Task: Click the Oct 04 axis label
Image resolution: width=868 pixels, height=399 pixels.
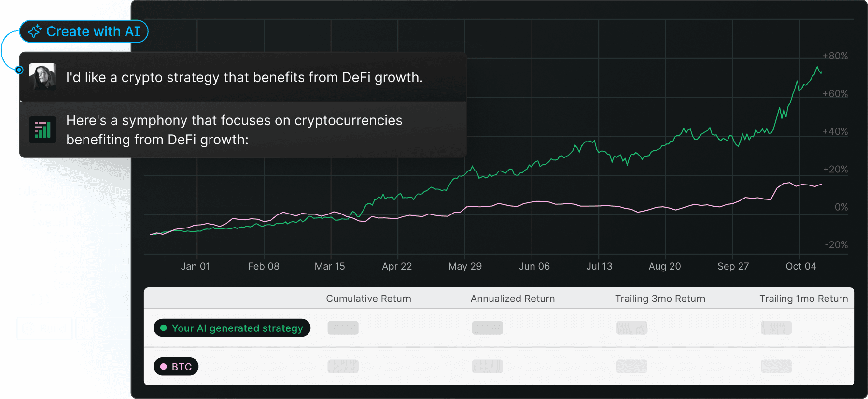Action: pyautogui.click(x=800, y=266)
